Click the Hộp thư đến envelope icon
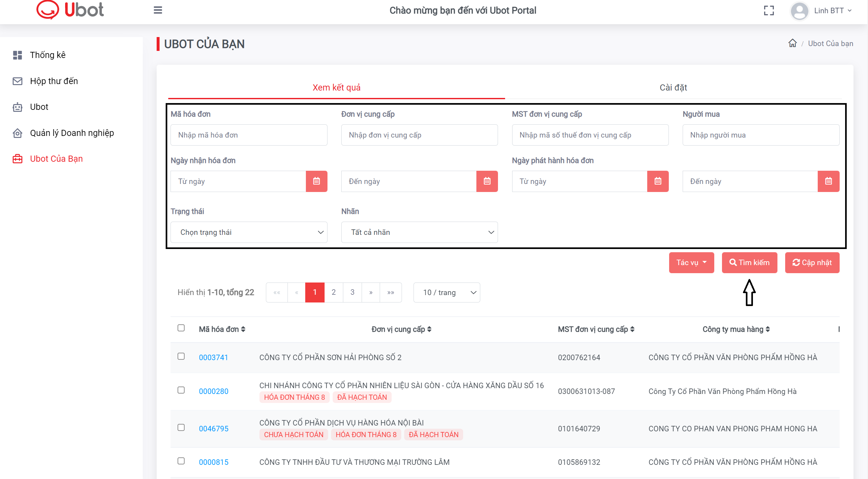868x479 pixels. click(17, 81)
